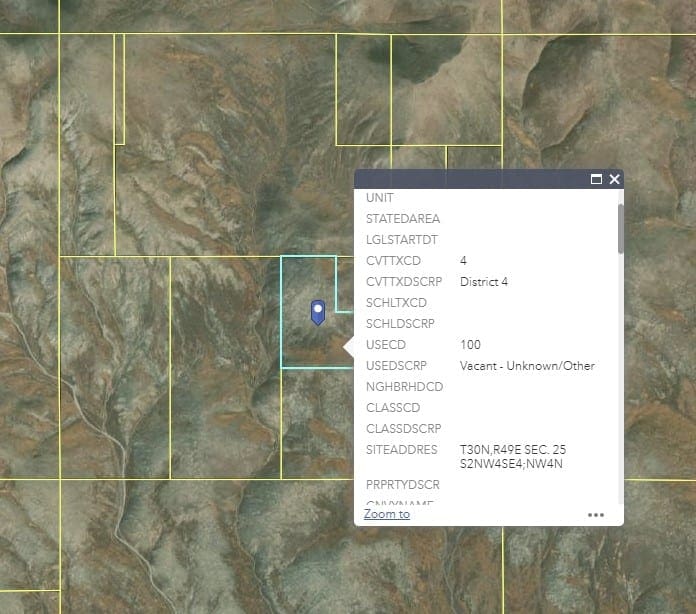
Task: Click the Zoom to link
Action: click(x=387, y=514)
